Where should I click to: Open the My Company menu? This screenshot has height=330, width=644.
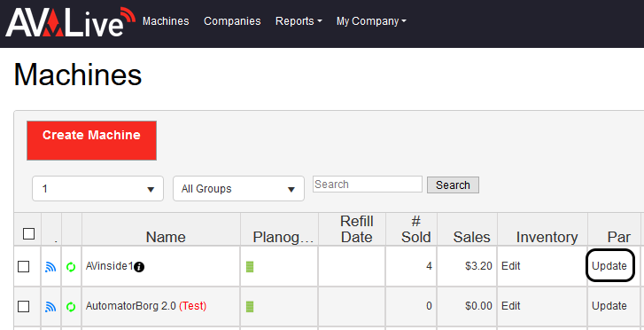pyautogui.click(x=371, y=21)
